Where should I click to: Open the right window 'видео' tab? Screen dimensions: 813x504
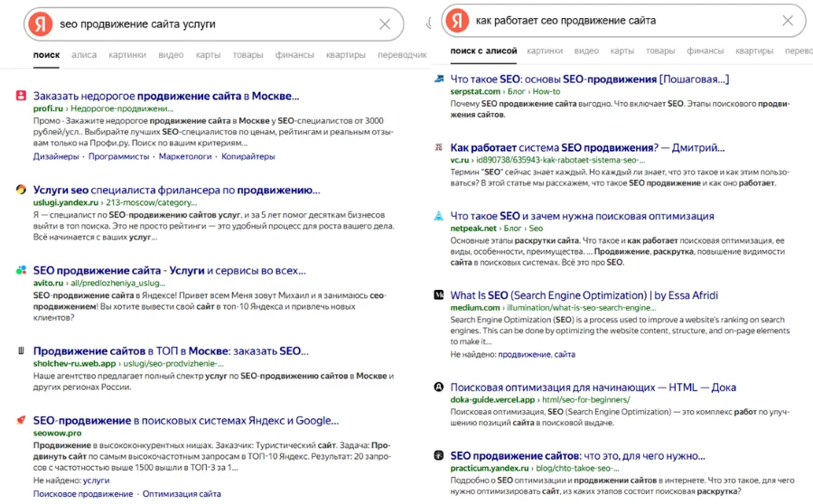coord(586,51)
